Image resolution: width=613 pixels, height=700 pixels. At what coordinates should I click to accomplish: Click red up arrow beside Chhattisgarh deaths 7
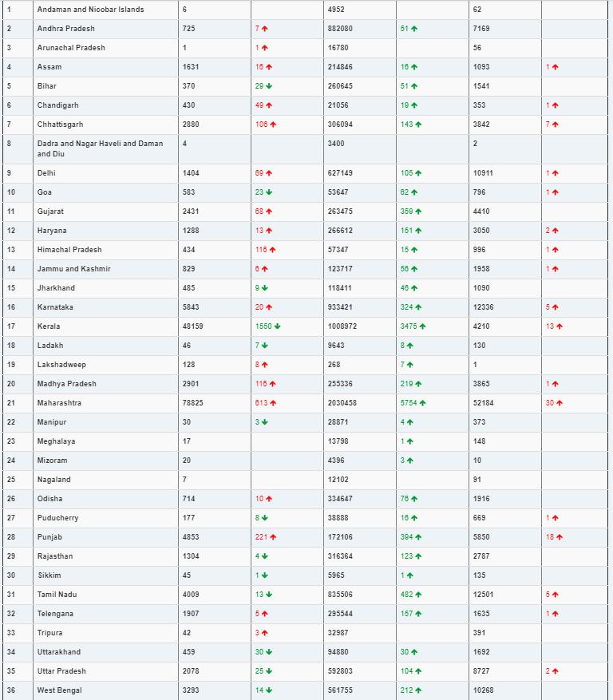point(555,125)
